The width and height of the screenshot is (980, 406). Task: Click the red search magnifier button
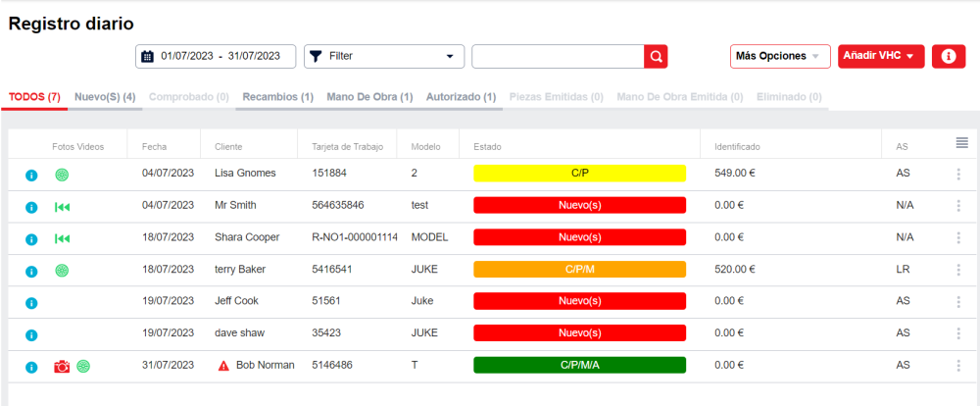click(656, 57)
